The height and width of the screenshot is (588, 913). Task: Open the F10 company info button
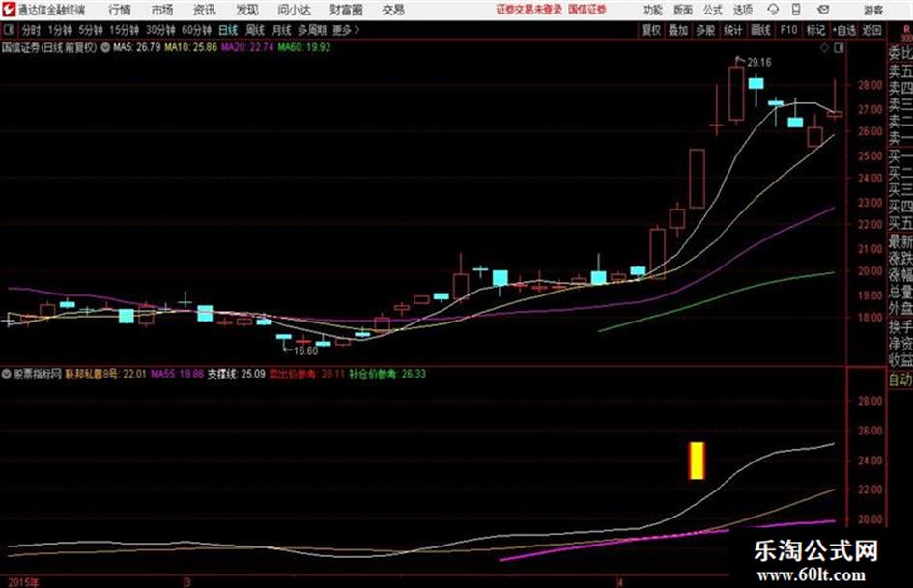tap(788, 30)
